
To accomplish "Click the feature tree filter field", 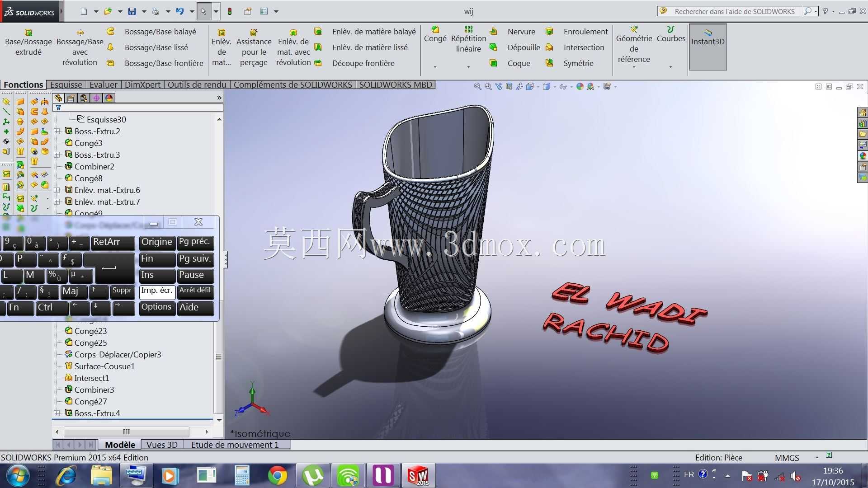I will click(x=138, y=108).
